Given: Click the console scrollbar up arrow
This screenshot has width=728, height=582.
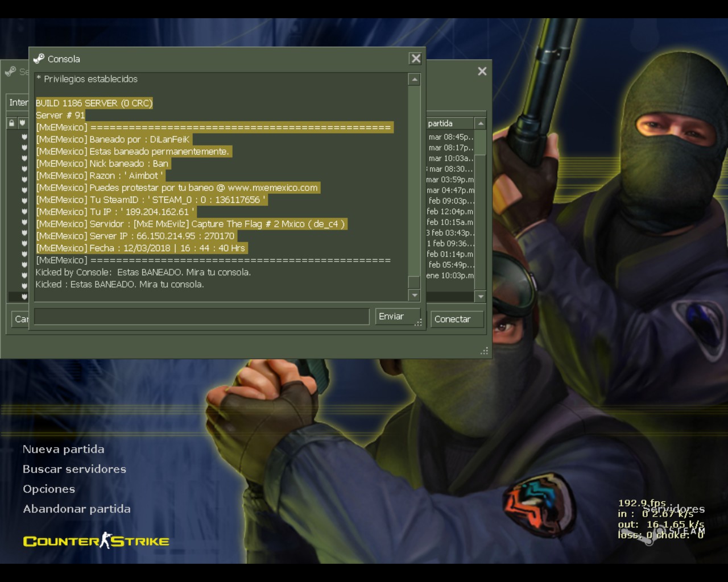Looking at the screenshot, I should click(414, 80).
